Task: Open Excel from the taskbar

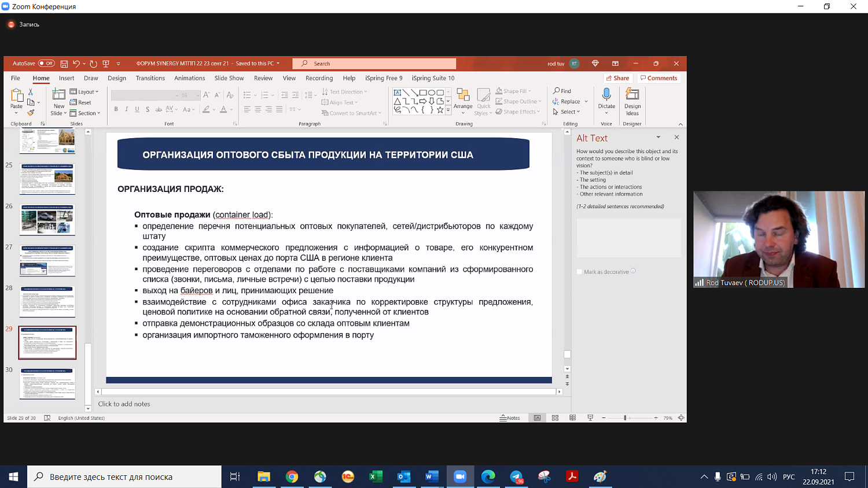Action: pyautogui.click(x=376, y=476)
